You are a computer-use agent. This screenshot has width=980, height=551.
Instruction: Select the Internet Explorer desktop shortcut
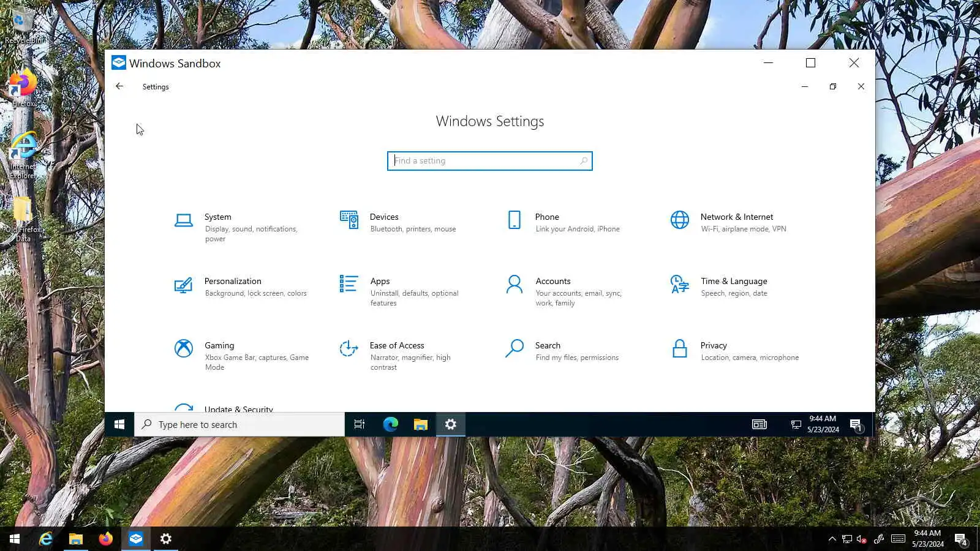pos(23,156)
